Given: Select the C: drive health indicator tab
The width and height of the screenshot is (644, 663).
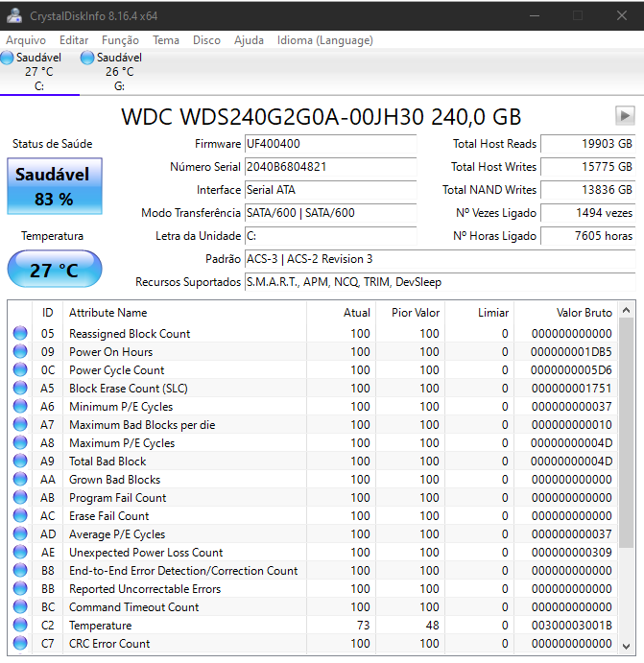Looking at the screenshot, I should (39, 71).
